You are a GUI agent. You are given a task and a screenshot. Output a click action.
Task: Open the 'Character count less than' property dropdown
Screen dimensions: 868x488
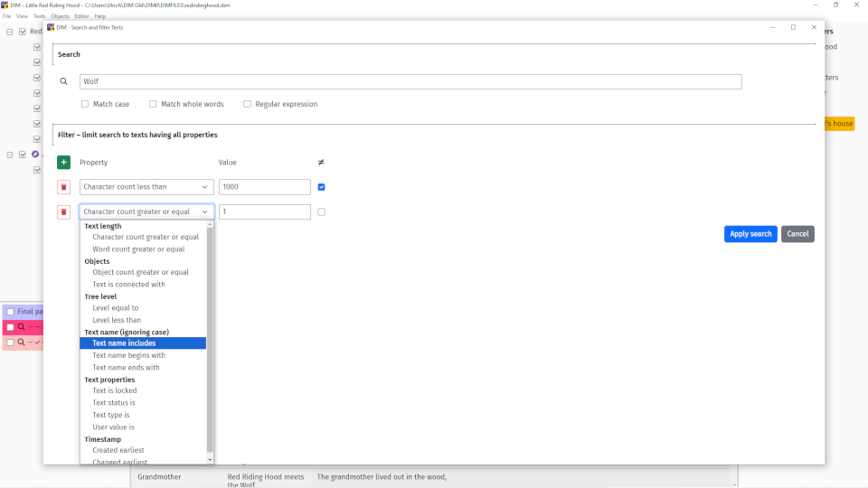[146, 187]
